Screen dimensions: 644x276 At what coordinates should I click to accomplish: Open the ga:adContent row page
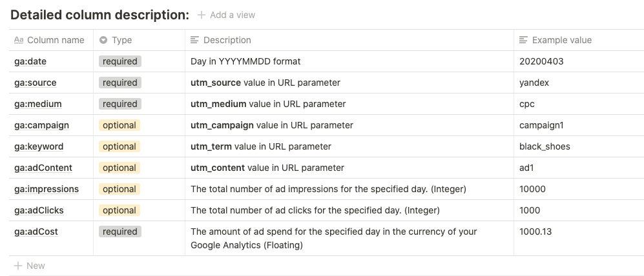coord(43,168)
